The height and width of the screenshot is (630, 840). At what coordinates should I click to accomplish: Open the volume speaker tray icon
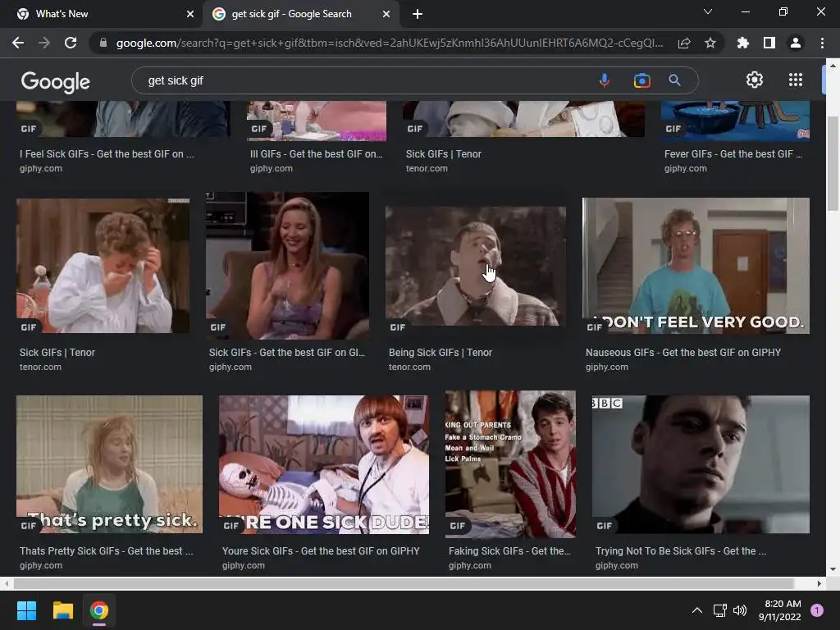[x=740, y=610]
